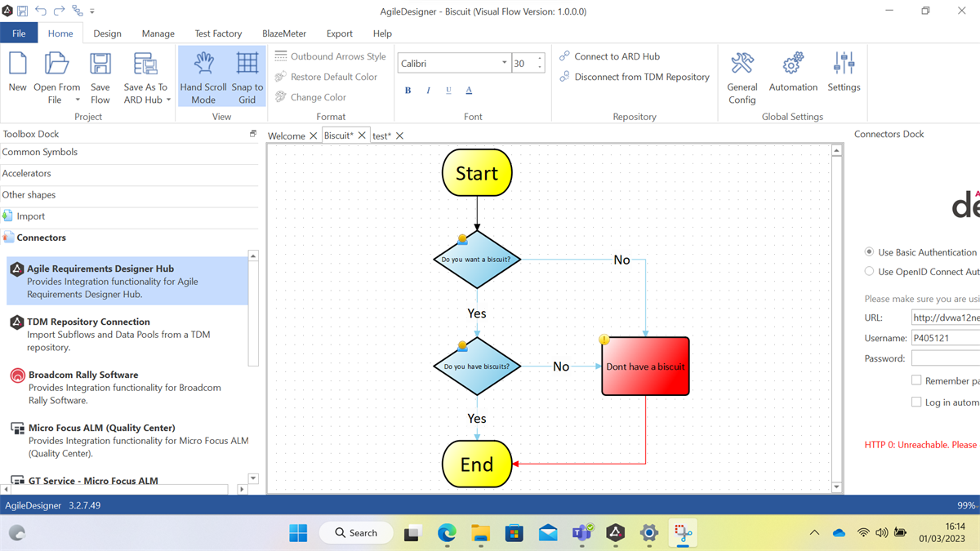Click the flow diagram icon in quick access toolbar
The image size is (980, 551).
point(78,11)
